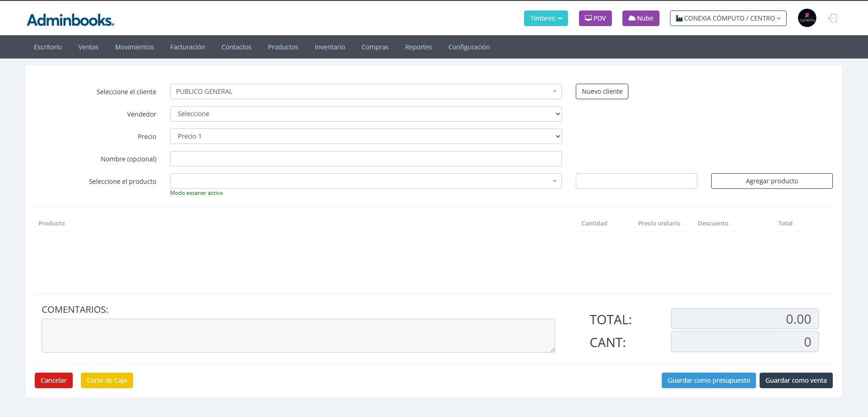Expand the PUBLICO GENERAL client dropdown
This screenshot has height=417, width=868.
(365, 91)
